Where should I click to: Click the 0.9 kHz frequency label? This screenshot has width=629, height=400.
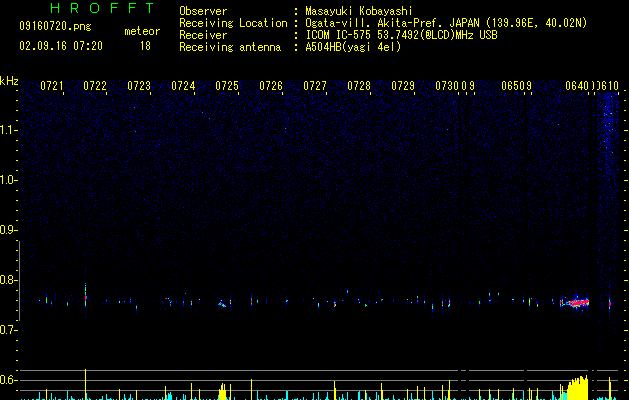coord(8,230)
